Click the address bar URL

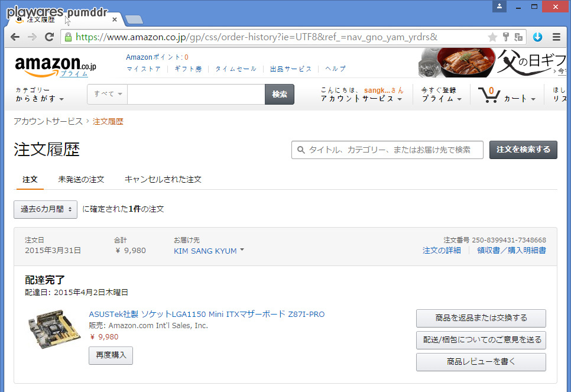click(257, 37)
